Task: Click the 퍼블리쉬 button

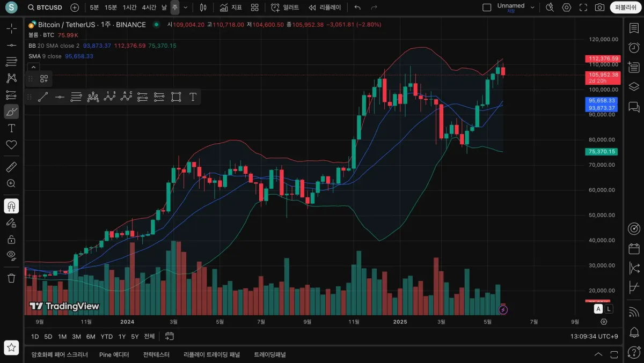Action: click(x=626, y=8)
